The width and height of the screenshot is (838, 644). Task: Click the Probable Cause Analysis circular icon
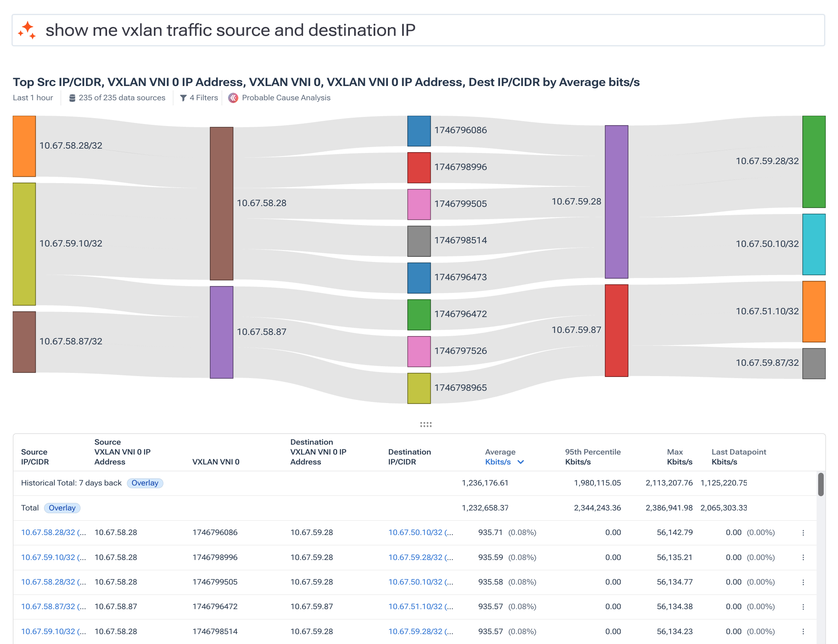coord(233,97)
